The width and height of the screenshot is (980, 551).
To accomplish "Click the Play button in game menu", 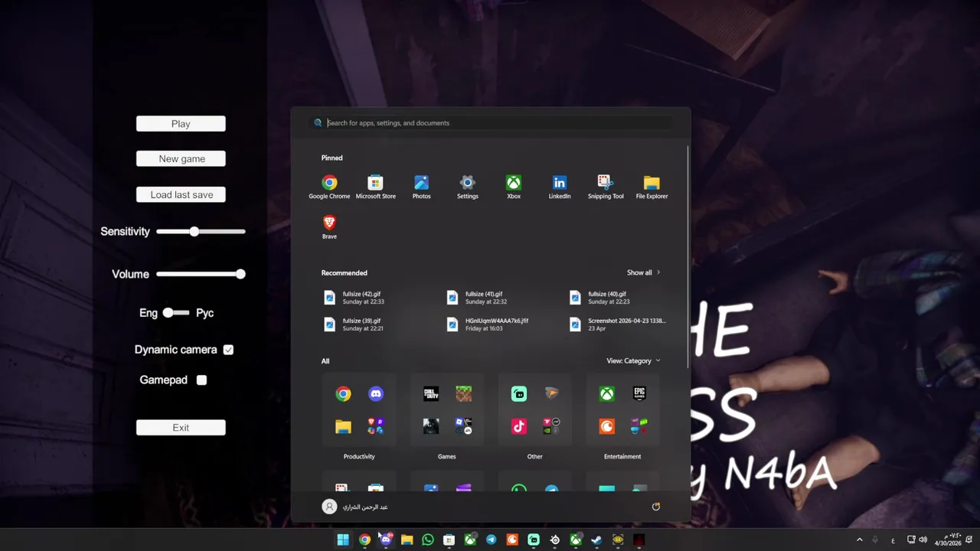I will (181, 123).
